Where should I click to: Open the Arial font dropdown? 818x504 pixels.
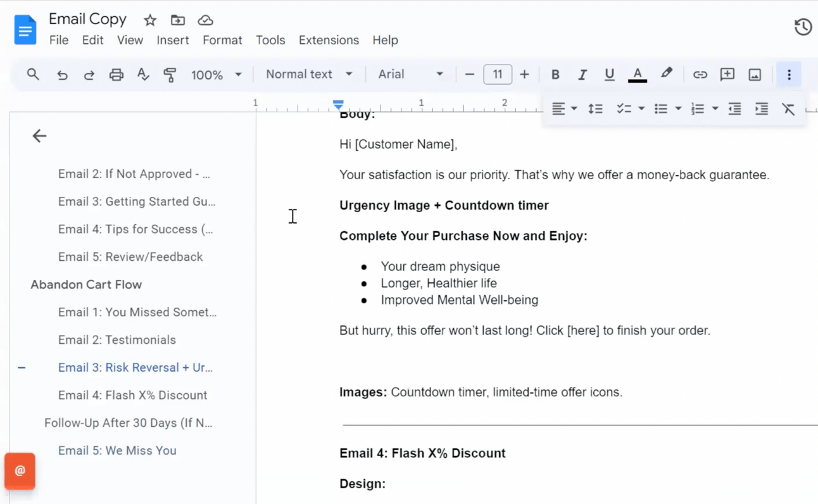point(410,74)
